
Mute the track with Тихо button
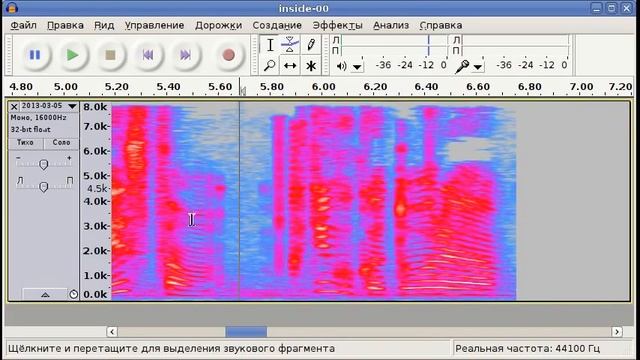coord(25,143)
